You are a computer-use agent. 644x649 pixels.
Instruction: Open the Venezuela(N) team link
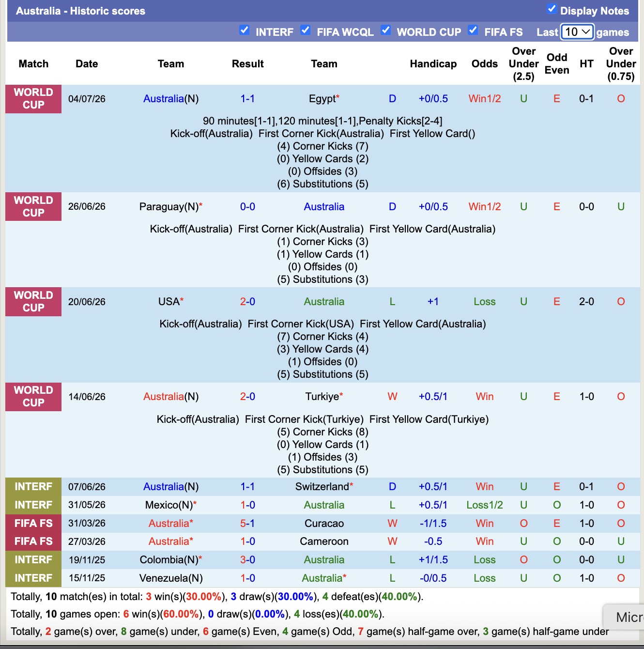coord(171,578)
